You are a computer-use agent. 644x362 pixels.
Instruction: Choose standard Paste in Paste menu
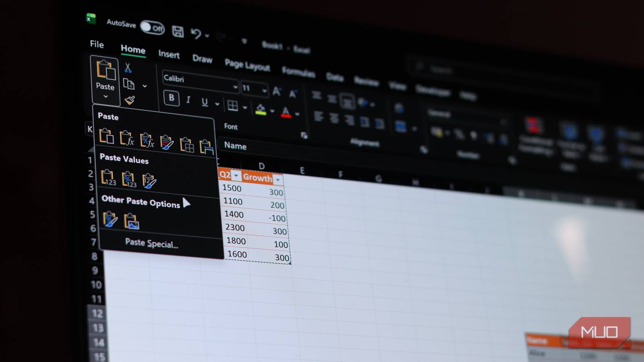click(x=107, y=136)
